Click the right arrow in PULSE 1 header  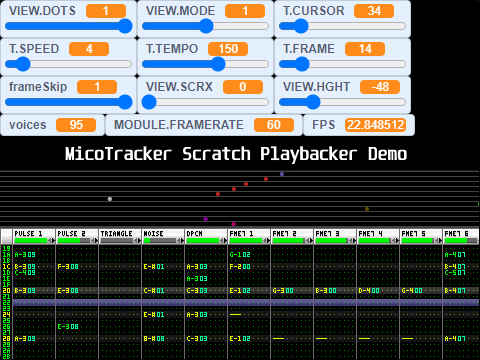(53, 240)
